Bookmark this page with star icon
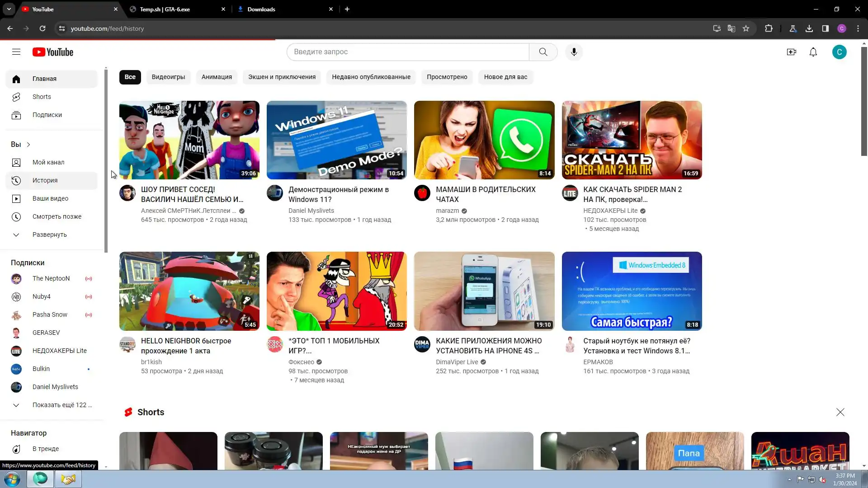 (x=746, y=28)
